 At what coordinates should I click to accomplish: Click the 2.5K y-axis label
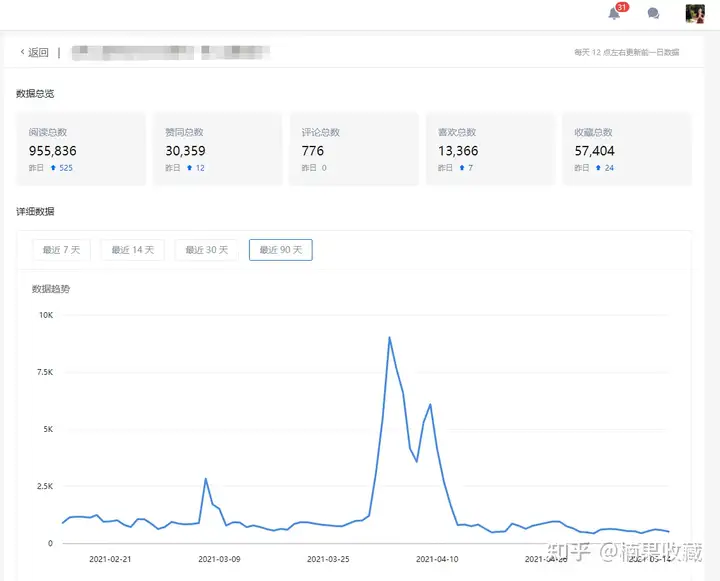(45, 486)
